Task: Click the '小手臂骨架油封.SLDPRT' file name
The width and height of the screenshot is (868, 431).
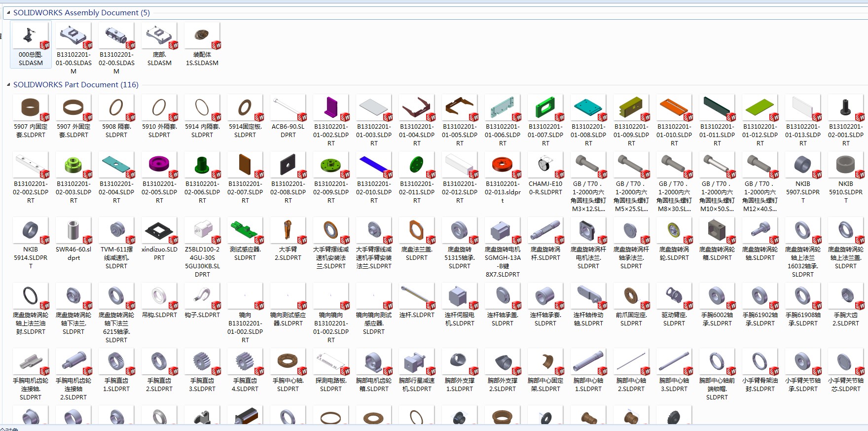Action: click(760, 385)
